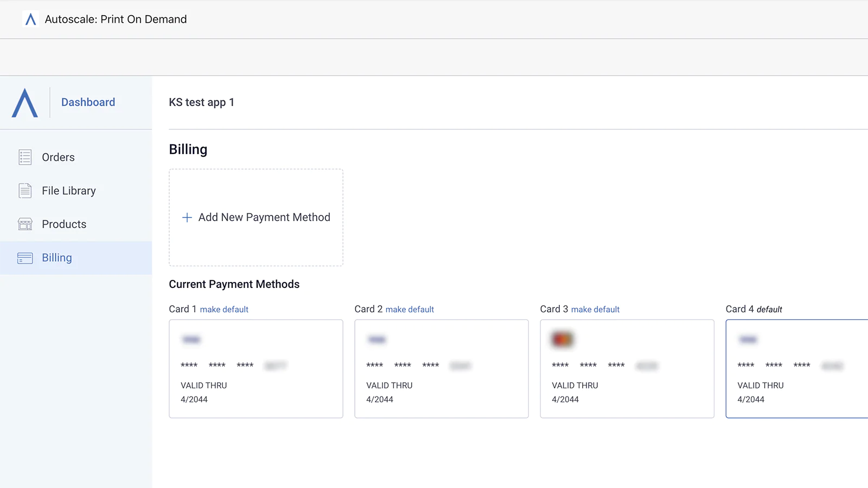Go to Orders page
868x488 pixels.
(x=58, y=157)
